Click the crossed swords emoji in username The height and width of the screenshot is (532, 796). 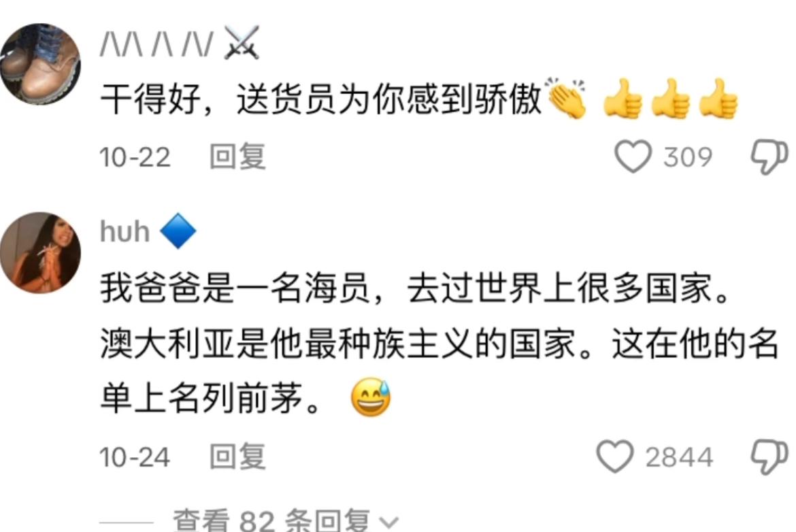point(242,43)
